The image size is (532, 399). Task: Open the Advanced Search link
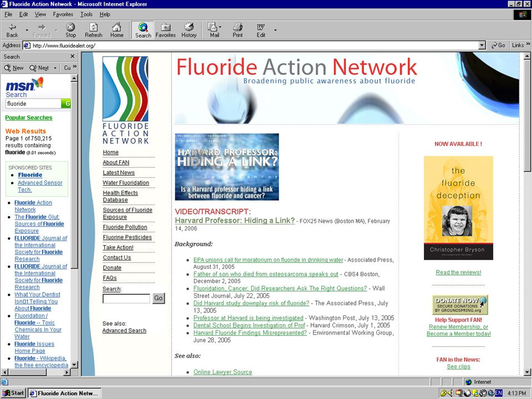point(124,330)
